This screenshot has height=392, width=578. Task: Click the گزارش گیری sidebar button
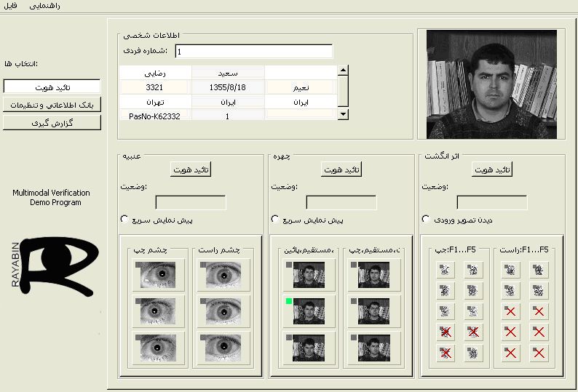tap(52, 123)
